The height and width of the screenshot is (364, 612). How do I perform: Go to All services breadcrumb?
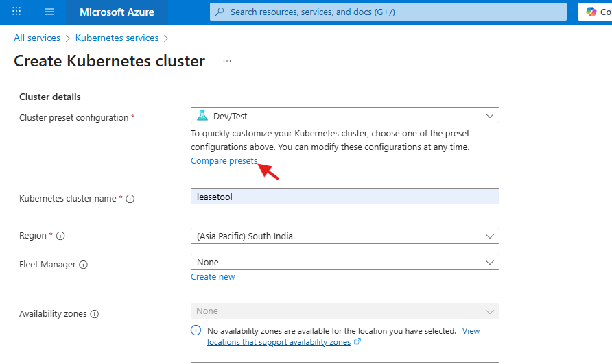(37, 38)
